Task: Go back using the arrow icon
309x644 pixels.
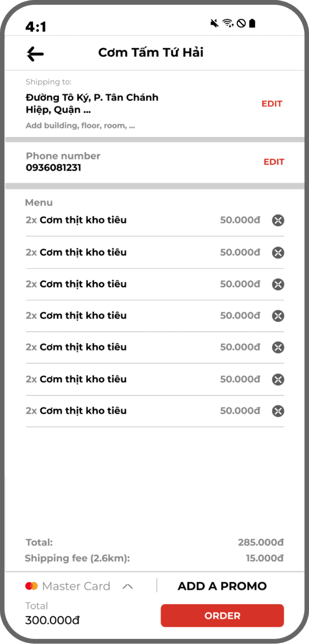Action: pos(35,54)
